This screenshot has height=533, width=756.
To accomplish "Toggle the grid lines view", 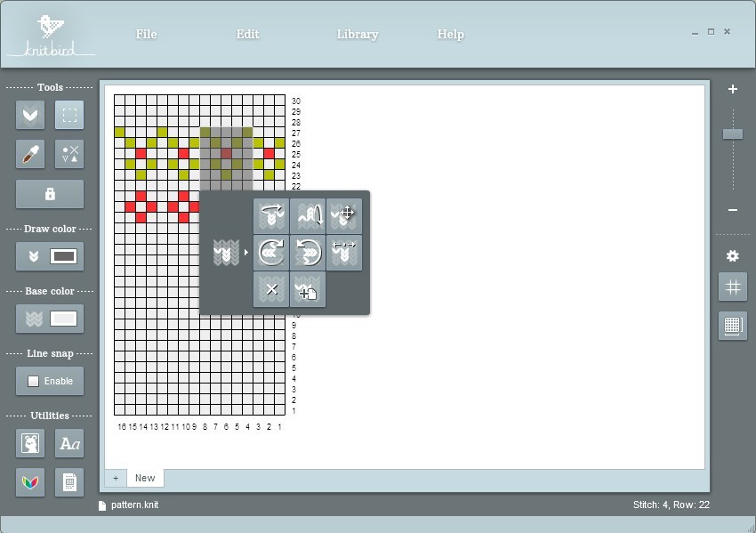I will tap(732, 287).
